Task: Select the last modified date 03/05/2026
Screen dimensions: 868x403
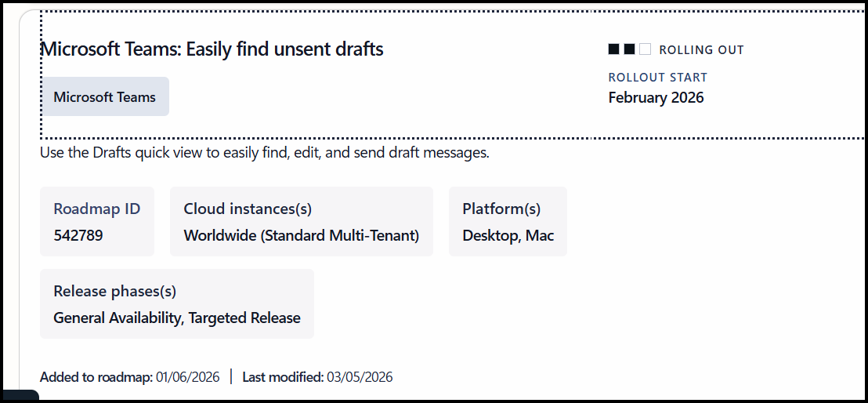Action: 360,377
